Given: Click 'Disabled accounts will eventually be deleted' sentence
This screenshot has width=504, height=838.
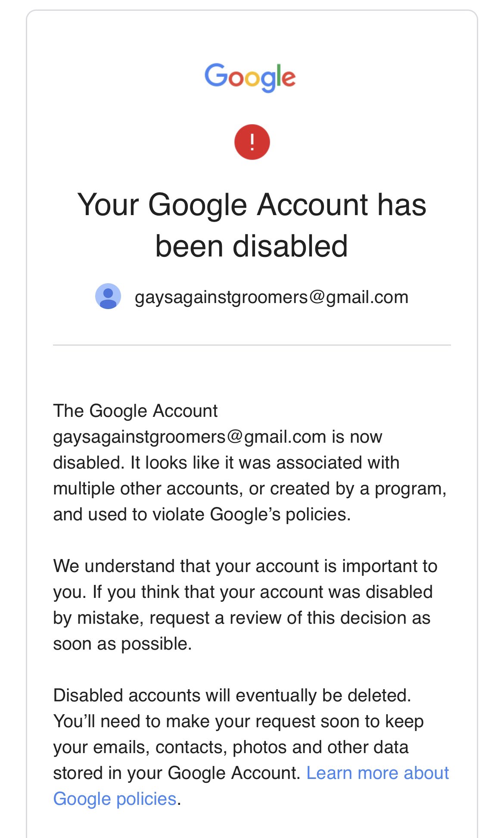Looking at the screenshot, I should point(232,695).
